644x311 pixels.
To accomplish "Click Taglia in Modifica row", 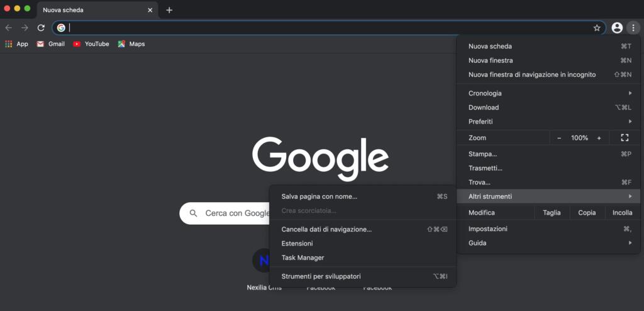I will (x=552, y=213).
